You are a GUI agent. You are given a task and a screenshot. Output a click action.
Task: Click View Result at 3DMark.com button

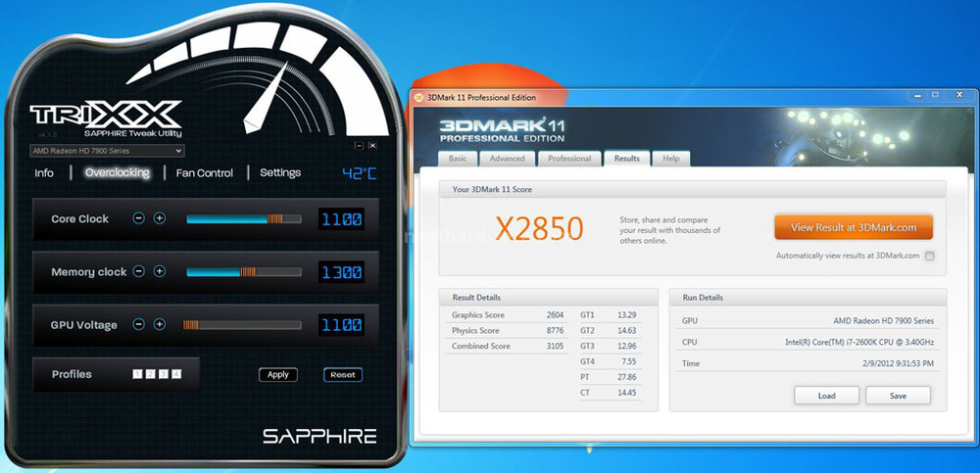tap(854, 227)
